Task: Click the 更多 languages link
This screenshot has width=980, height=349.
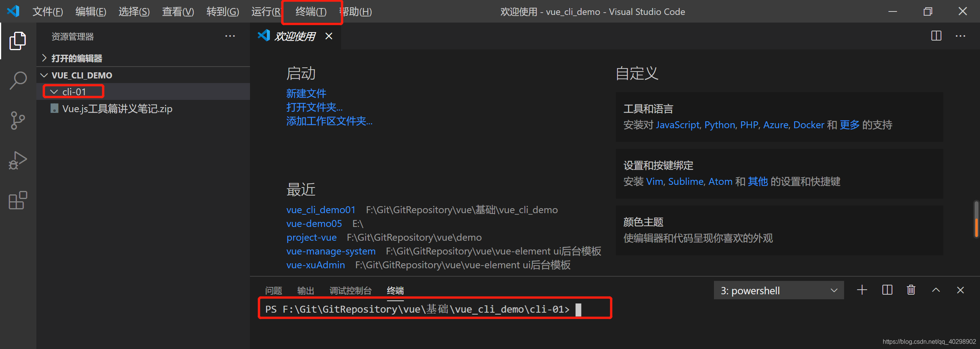Action: [x=849, y=125]
